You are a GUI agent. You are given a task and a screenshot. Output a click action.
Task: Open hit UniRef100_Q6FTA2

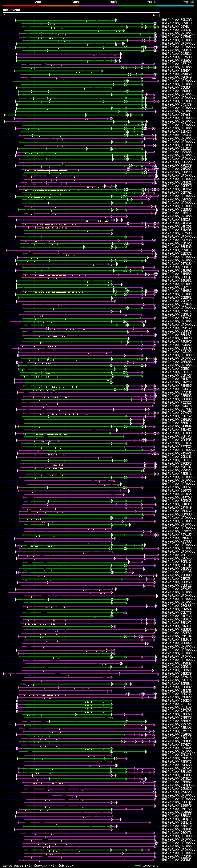click(177, 193)
